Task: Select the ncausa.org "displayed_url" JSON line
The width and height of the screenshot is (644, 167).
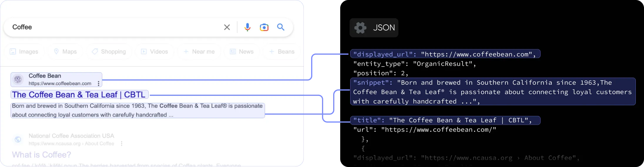Action: [x=466, y=158]
